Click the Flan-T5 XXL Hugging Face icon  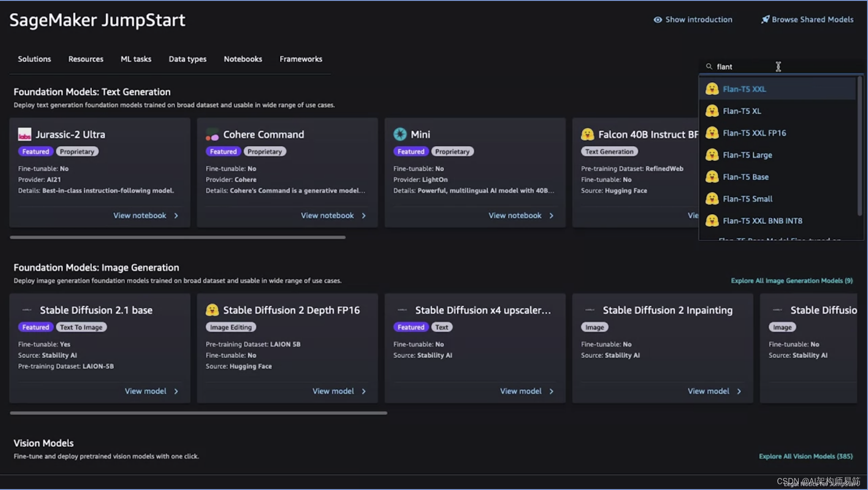click(x=712, y=89)
